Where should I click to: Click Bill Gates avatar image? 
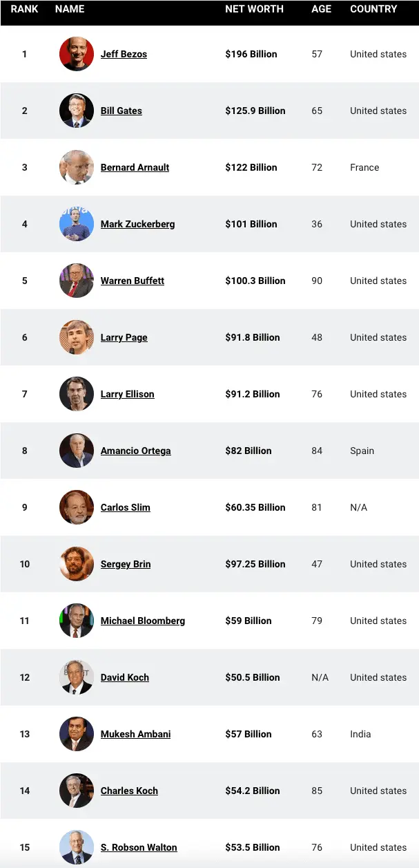tap(77, 111)
